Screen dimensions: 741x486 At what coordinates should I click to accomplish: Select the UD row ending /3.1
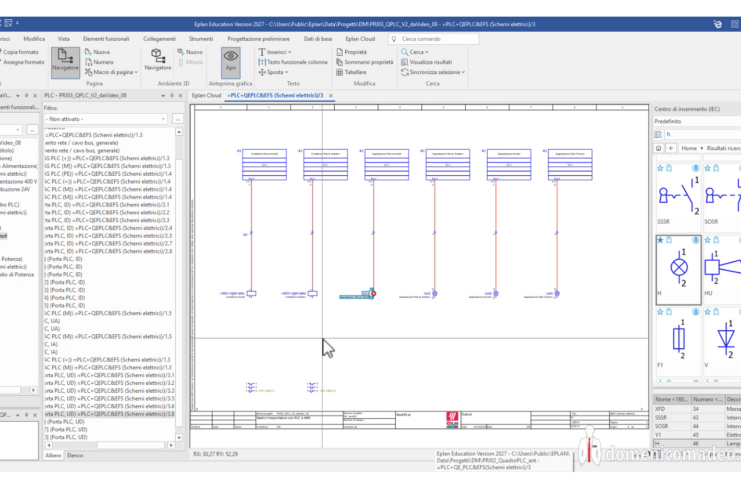[110, 375]
